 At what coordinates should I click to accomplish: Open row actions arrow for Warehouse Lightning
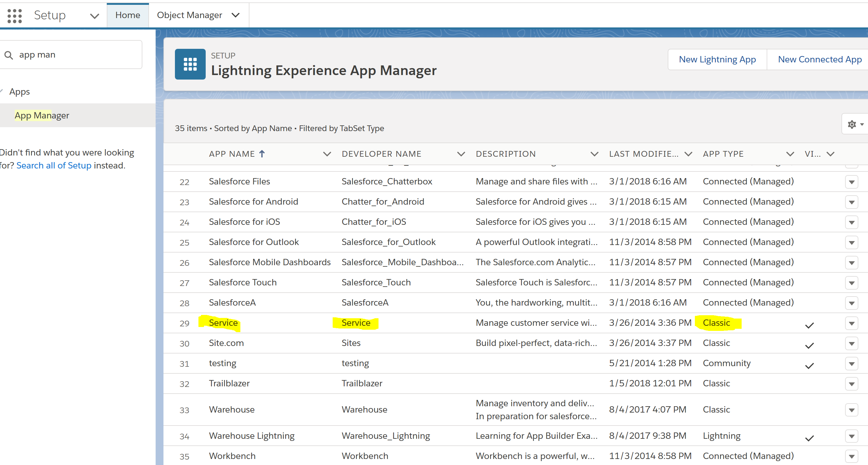(851, 437)
